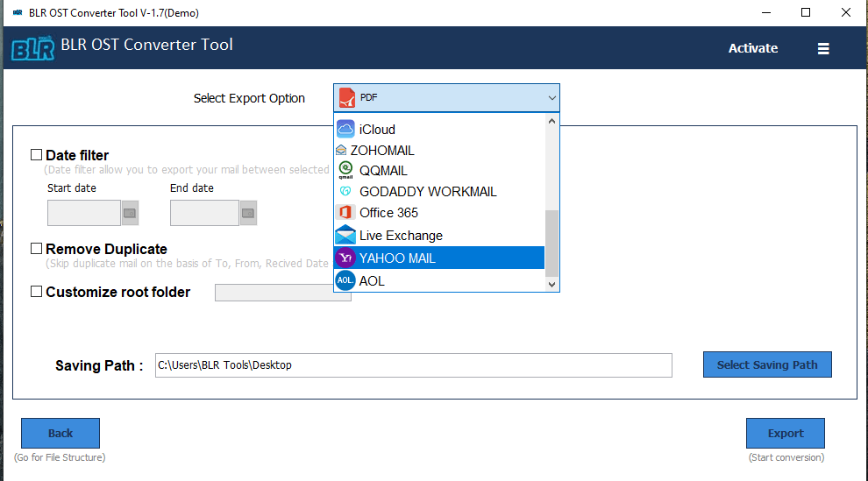Collapse the Select Export Option dropdown arrow

pos(551,98)
